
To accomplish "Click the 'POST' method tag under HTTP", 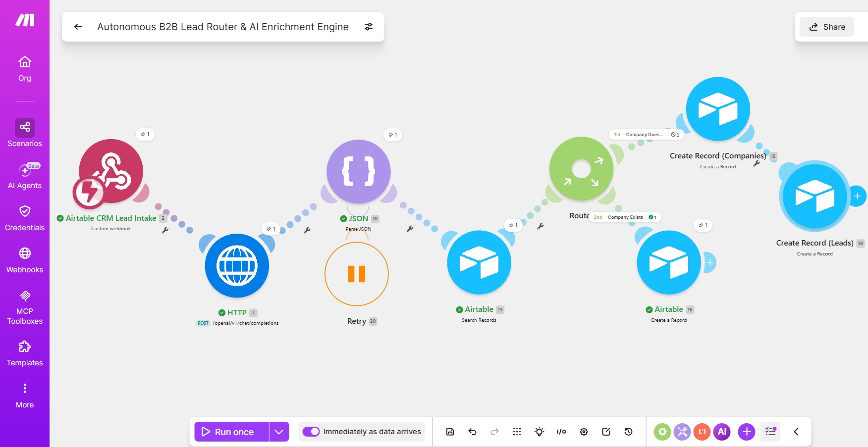I will tap(203, 323).
